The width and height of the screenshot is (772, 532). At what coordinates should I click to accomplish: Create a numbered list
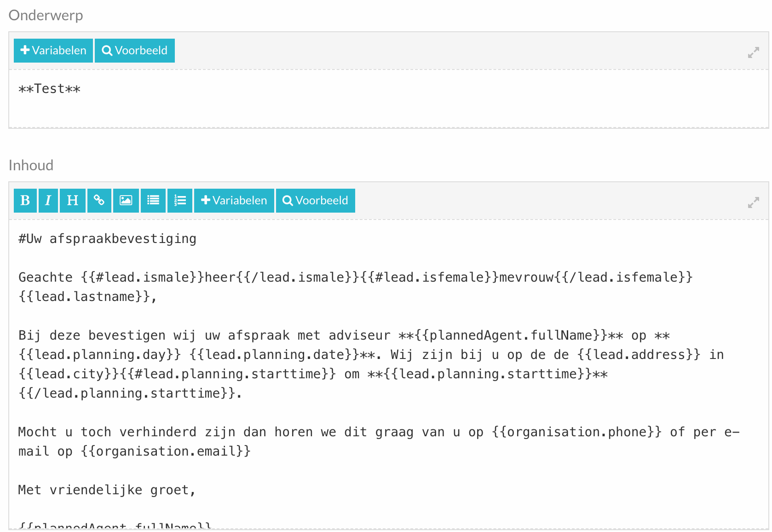tap(180, 201)
